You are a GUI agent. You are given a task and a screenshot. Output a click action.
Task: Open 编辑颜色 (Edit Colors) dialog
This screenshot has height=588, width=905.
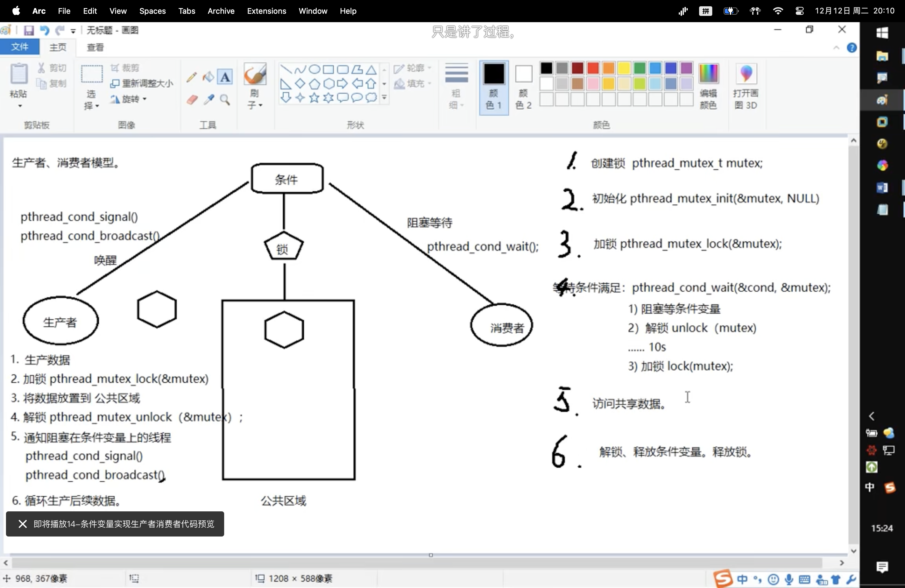click(709, 87)
